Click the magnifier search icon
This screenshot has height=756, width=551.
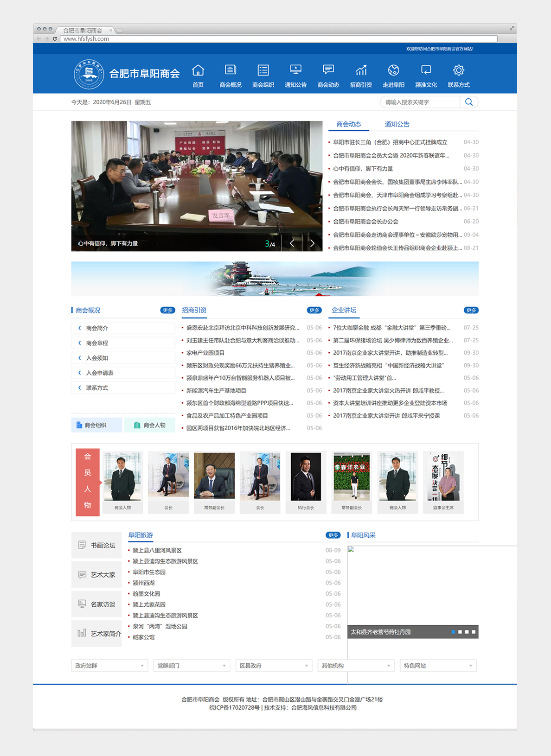pos(469,102)
